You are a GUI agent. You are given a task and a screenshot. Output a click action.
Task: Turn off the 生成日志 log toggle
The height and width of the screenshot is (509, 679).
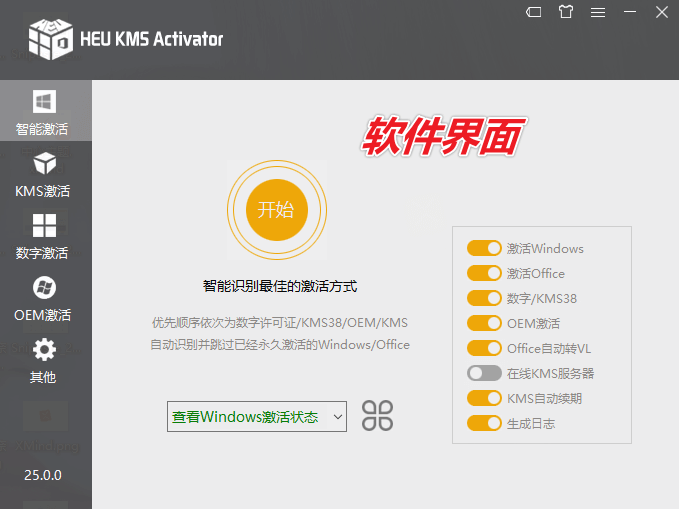point(484,423)
